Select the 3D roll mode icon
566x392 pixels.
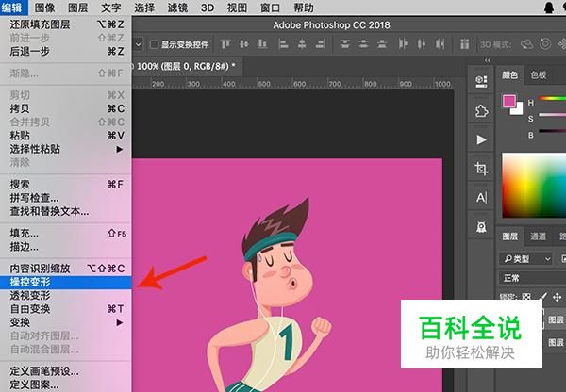point(545,44)
